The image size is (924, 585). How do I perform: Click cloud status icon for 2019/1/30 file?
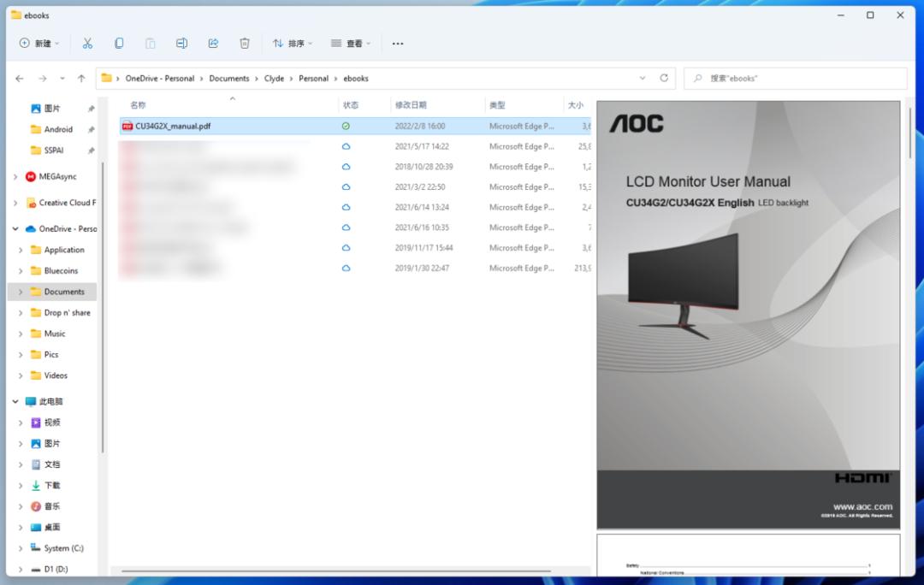(x=346, y=268)
